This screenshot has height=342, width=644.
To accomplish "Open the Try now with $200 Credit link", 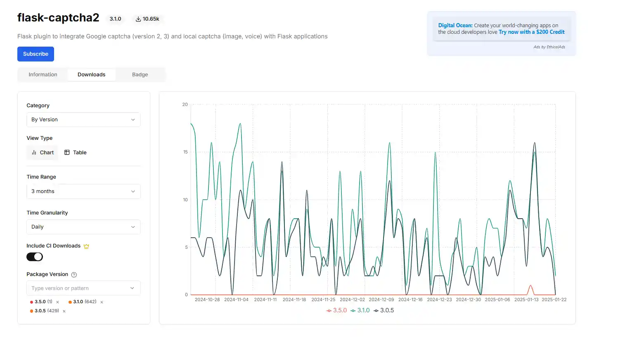I will (531, 32).
